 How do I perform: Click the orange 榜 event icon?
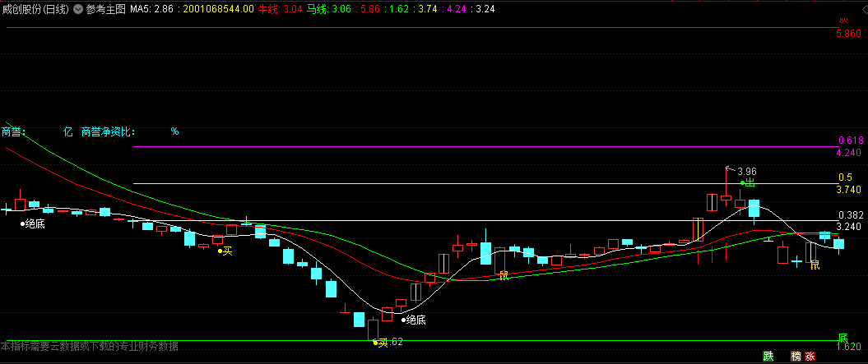[x=796, y=357]
